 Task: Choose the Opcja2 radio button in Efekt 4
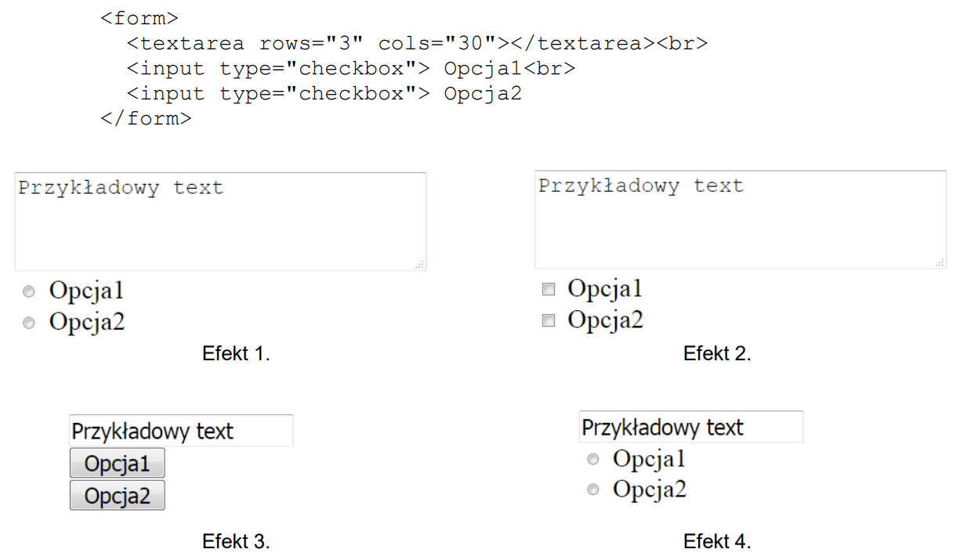pyautogui.click(x=593, y=490)
